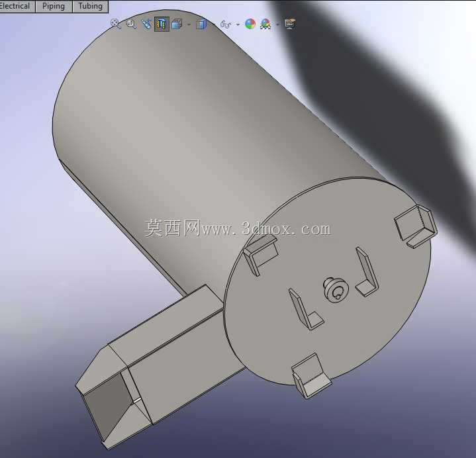Select the center bolt on the end cap

click(x=335, y=289)
